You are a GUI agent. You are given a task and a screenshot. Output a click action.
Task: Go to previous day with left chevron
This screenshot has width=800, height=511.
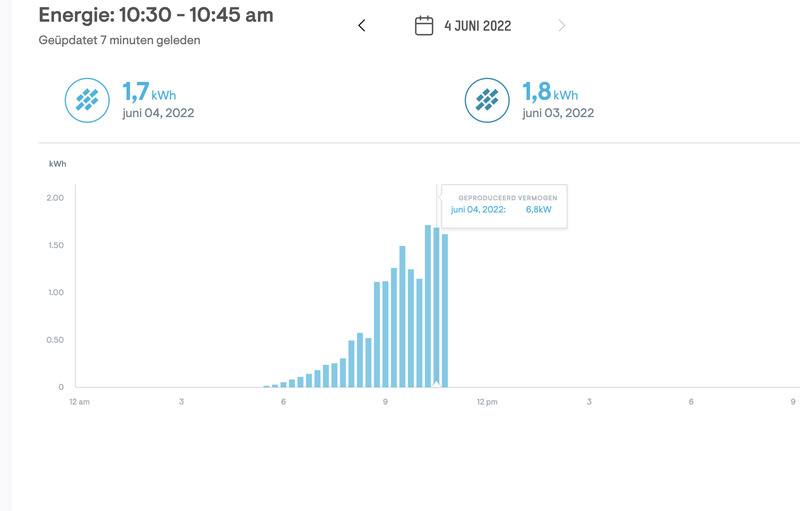pos(362,26)
